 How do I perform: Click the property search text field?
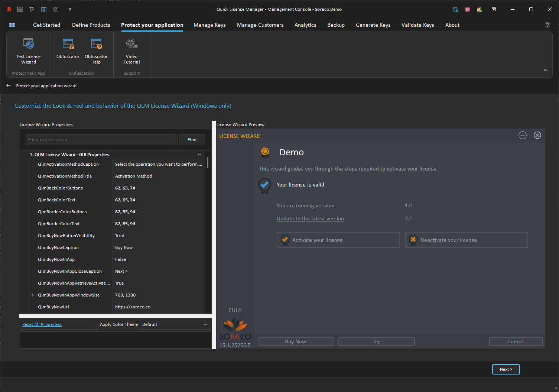[x=101, y=140]
